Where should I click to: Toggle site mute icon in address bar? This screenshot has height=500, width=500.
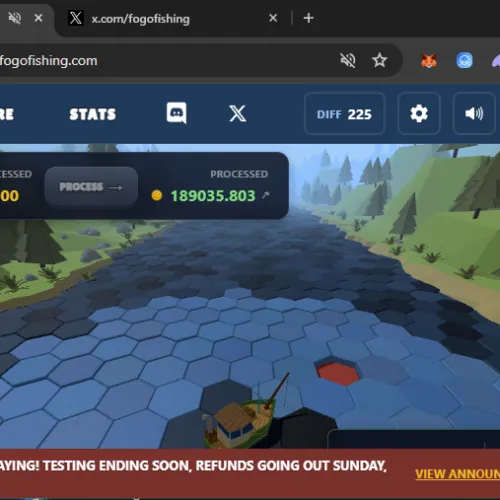[x=348, y=60]
